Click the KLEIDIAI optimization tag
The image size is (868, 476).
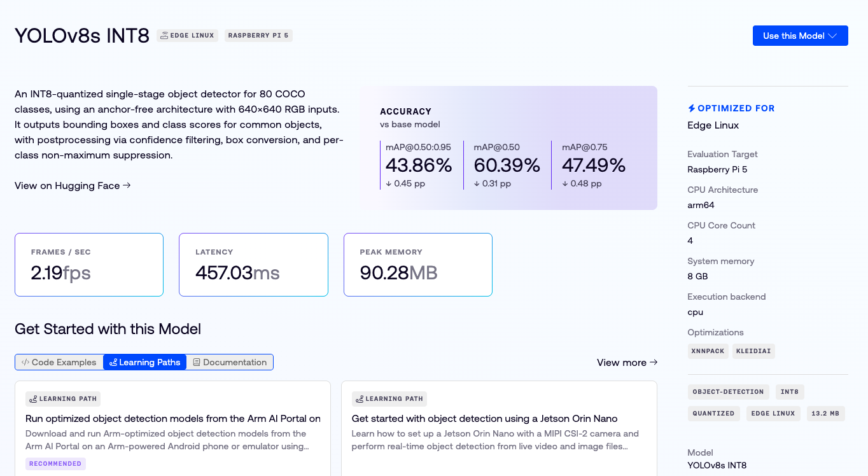[753, 351]
